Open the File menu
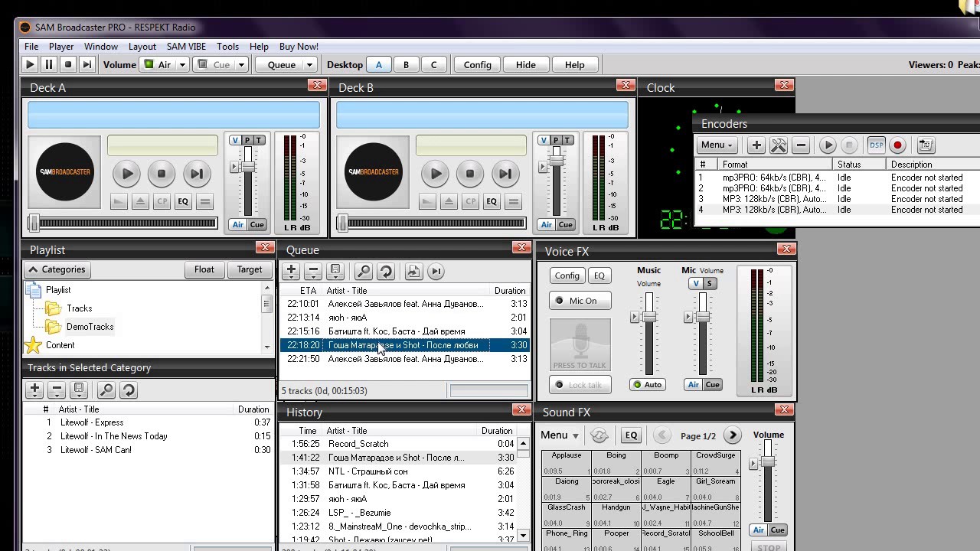The width and height of the screenshot is (980, 551). tap(31, 46)
